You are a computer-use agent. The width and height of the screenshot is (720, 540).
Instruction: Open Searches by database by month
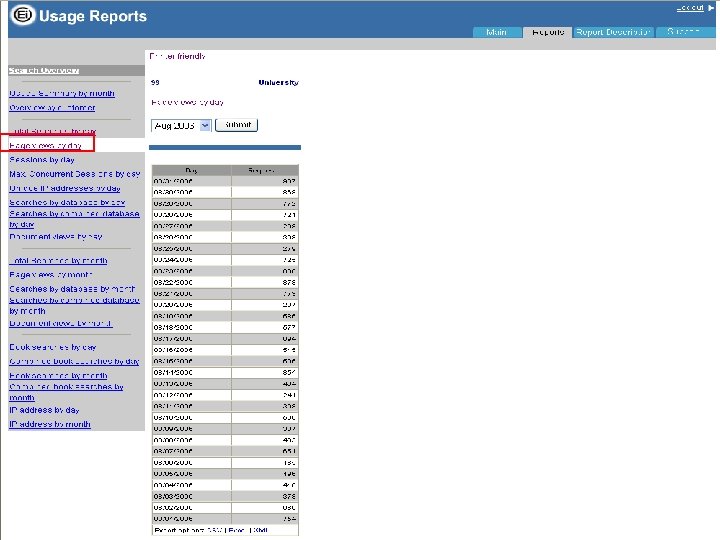pyautogui.click(x=72, y=289)
